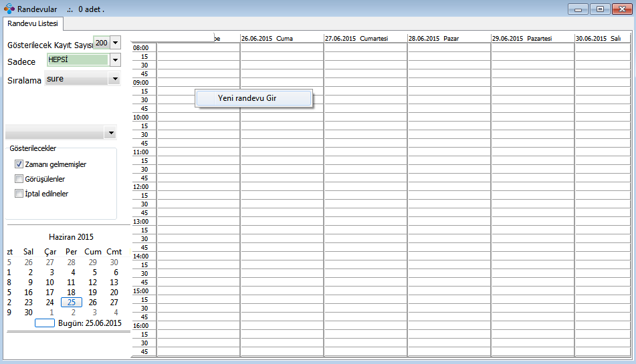Pick day 30 in Haziran calendar
Screen dimensions: 636x364
click(28, 312)
